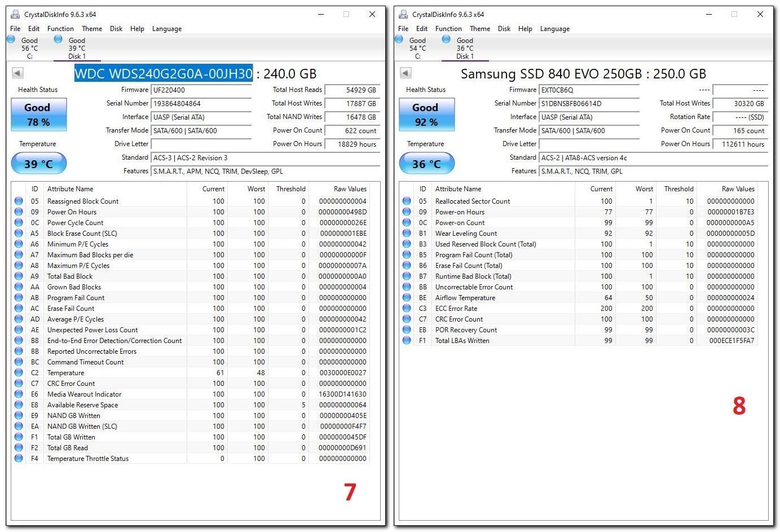Viewport: 780px width, 532px height.
Task: Click status orb beside Media Wearout Indicator
Action: [19, 394]
